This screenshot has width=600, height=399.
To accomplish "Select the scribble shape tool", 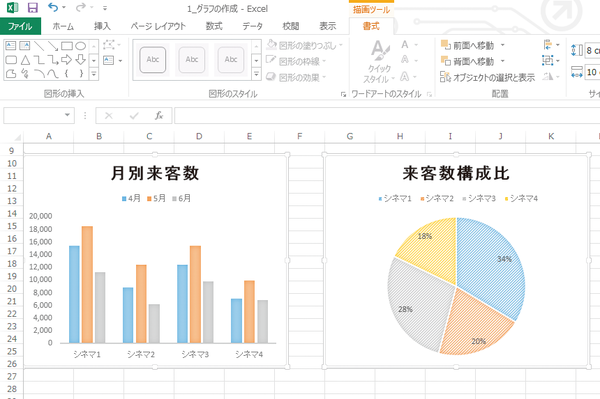I will [x=25, y=73].
